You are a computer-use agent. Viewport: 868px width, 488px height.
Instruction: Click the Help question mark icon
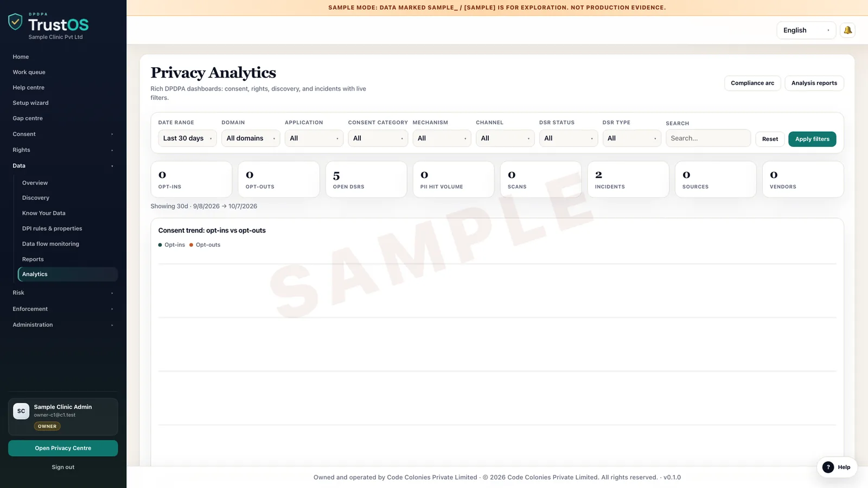point(828,467)
